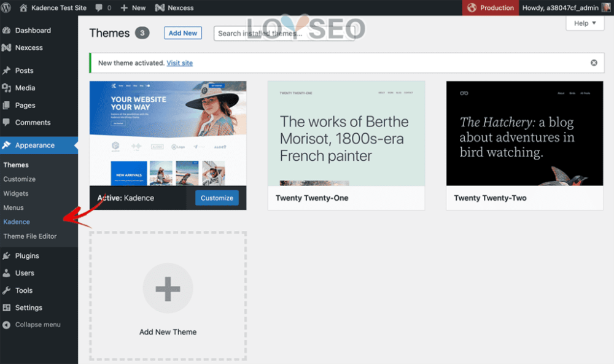Click Customize button on active Kadence theme

click(217, 198)
